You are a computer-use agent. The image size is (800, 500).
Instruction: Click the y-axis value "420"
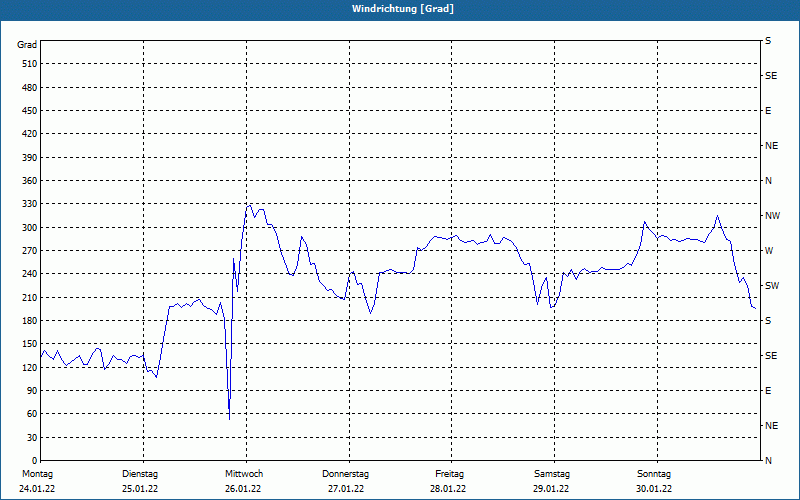(30, 134)
